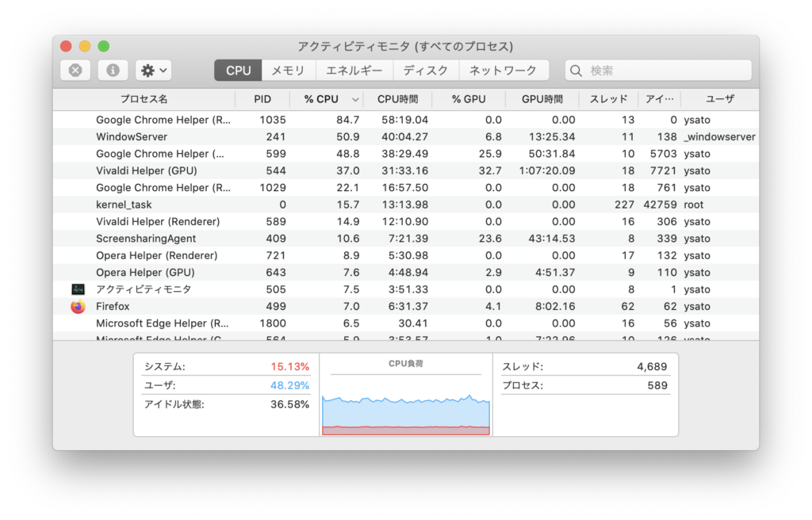
Task: Switch to the エネルギー tab
Action: click(354, 71)
